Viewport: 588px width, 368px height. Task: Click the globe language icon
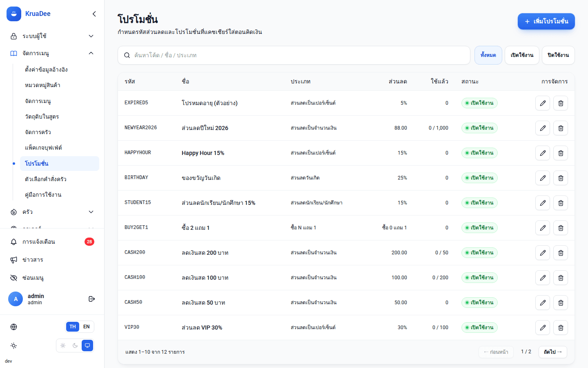(x=14, y=327)
